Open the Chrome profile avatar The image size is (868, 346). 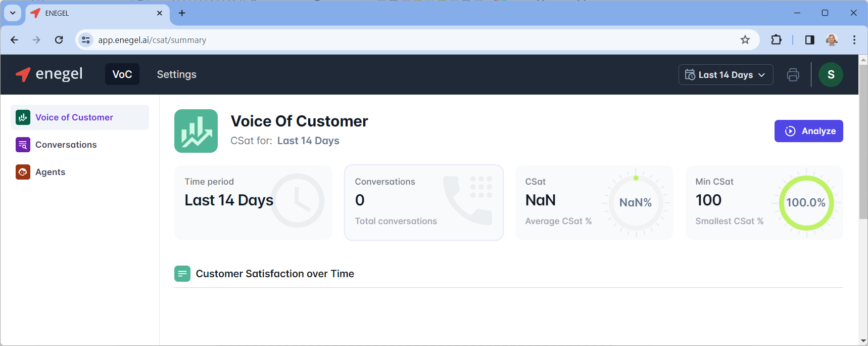tap(832, 40)
